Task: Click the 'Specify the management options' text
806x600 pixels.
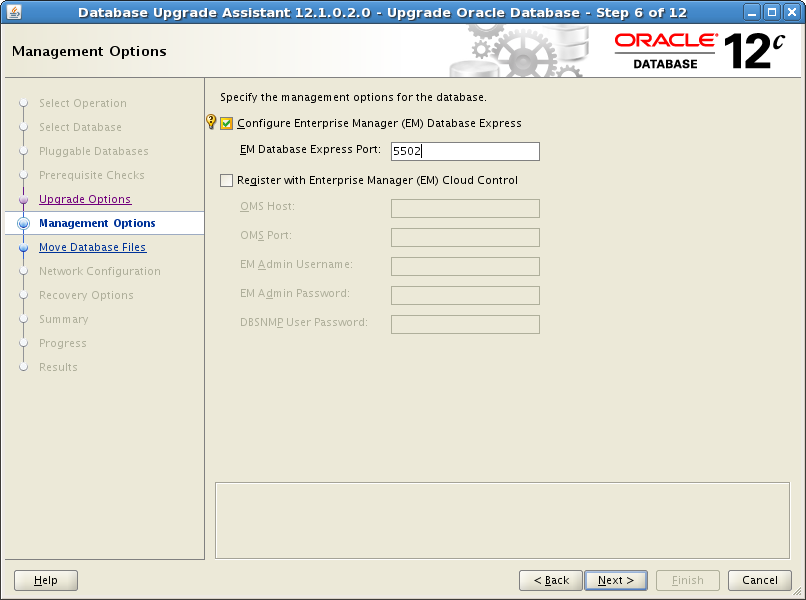Action: 353,97
